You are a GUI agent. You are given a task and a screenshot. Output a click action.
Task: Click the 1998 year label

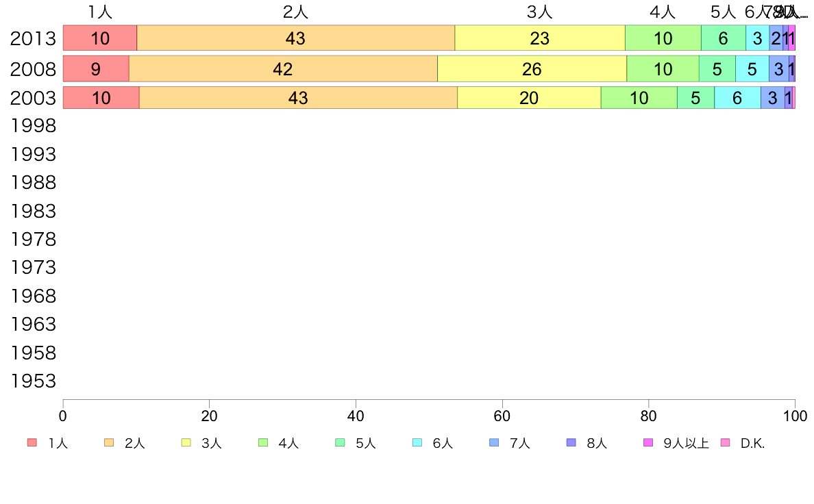point(33,125)
